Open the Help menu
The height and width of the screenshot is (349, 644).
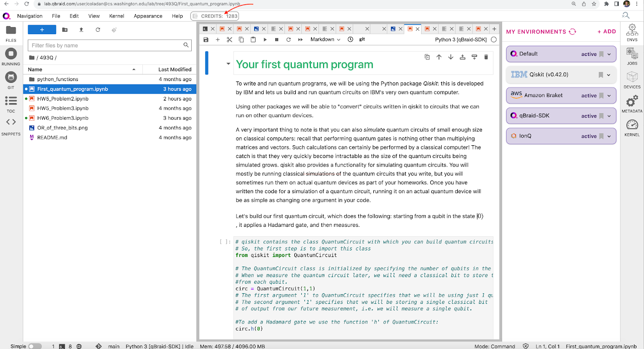pyautogui.click(x=178, y=16)
